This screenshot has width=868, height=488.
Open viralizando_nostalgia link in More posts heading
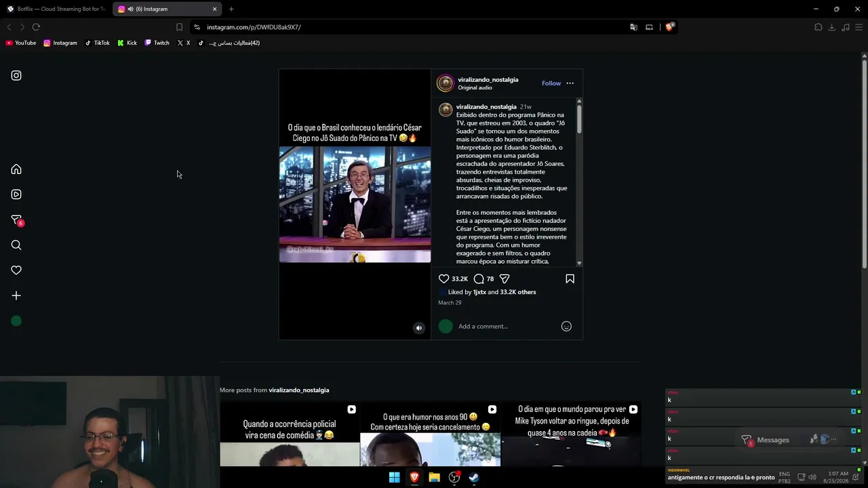tap(299, 390)
